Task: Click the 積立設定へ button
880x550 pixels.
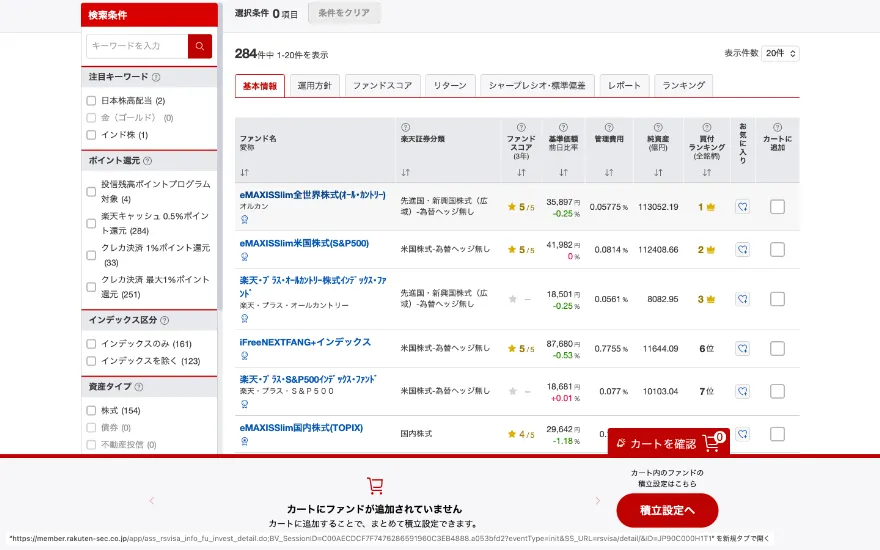Action: tap(667, 510)
